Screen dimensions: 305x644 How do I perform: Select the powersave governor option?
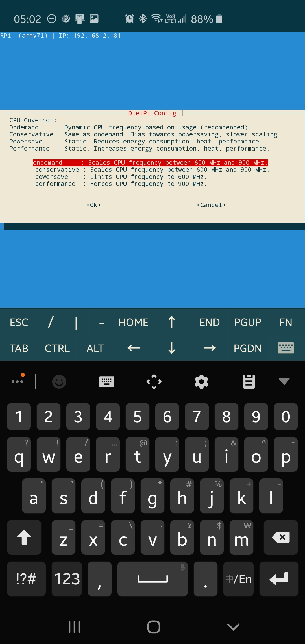pos(121,177)
